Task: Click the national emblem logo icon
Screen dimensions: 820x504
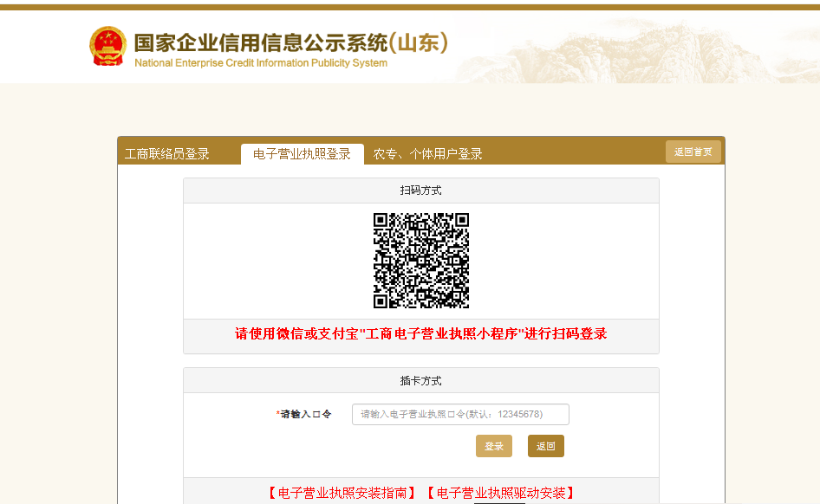Action: click(107, 46)
